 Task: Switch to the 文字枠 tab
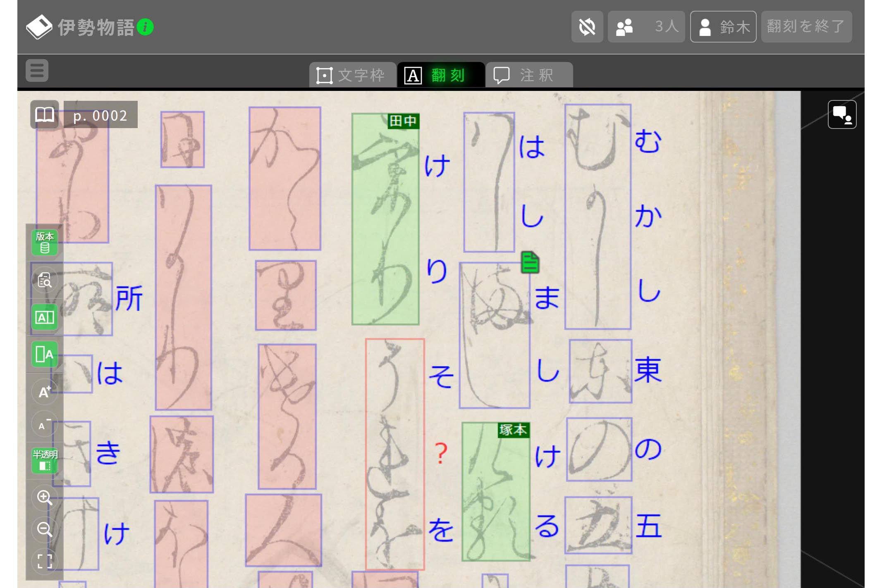click(x=352, y=75)
